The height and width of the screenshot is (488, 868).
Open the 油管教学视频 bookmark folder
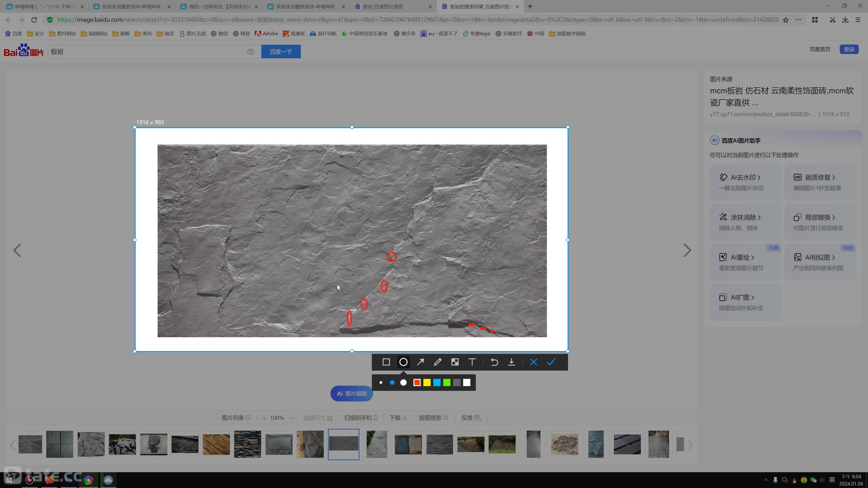[567, 34]
